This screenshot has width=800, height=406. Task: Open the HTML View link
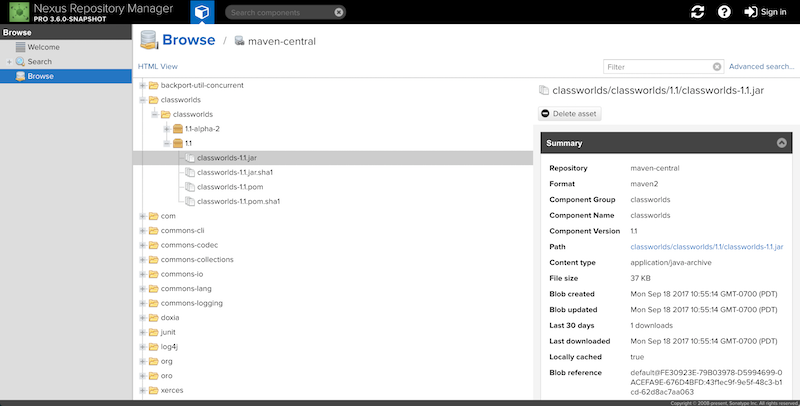coord(157,67)
